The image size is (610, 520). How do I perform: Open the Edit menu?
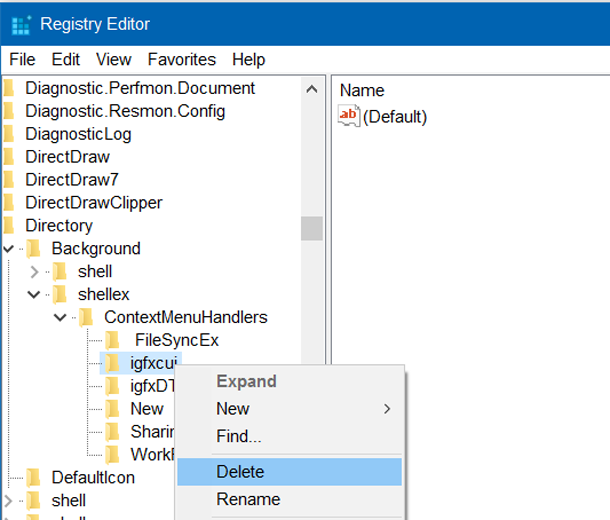click(66, 60)
